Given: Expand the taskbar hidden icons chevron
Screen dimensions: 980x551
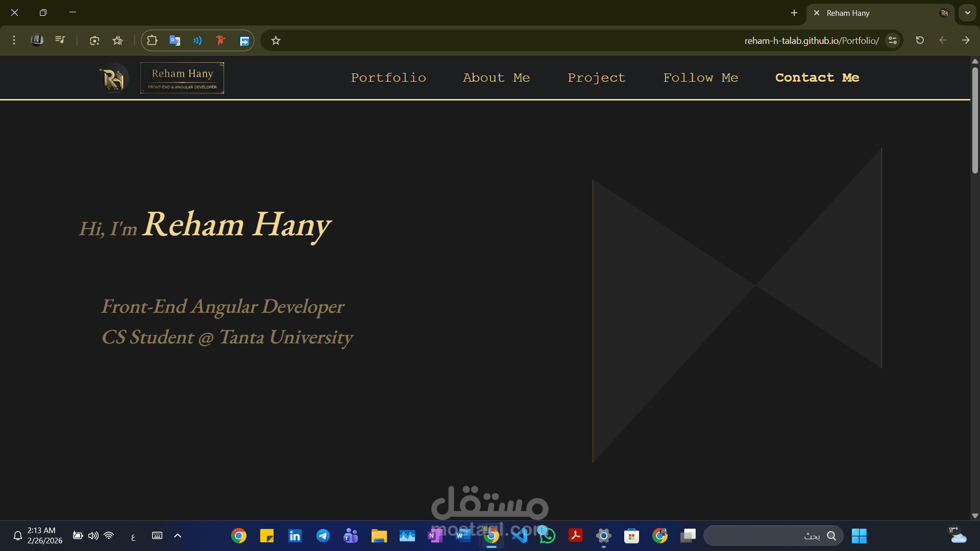Looking at the screenshot, I should point(177,536).
